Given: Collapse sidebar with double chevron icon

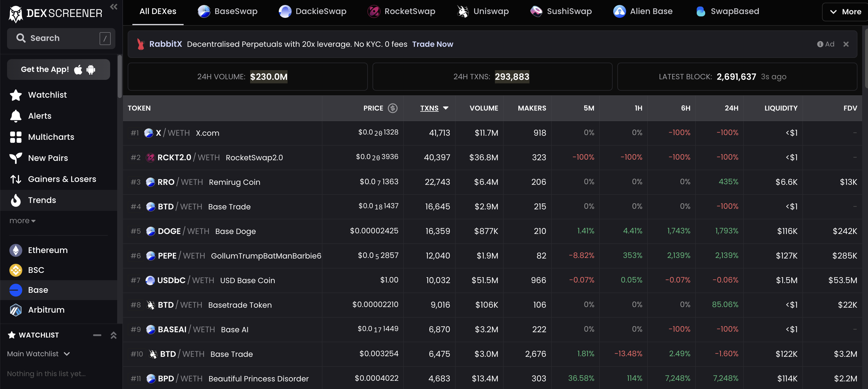Looking at the screenshot, I should [114, 7].
